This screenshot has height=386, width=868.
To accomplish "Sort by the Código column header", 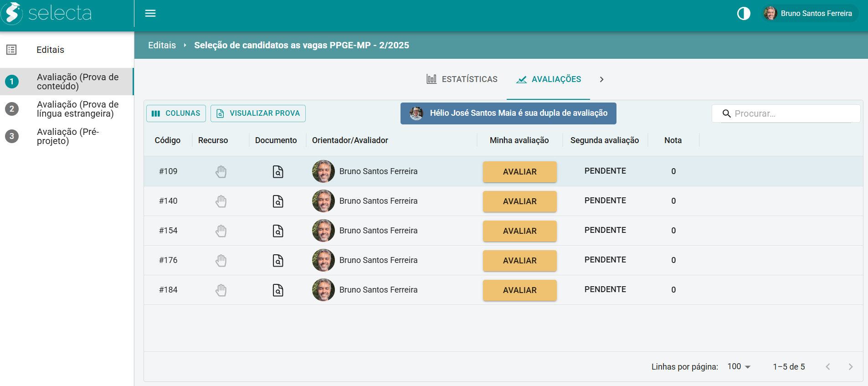I will tap(168, 140).
